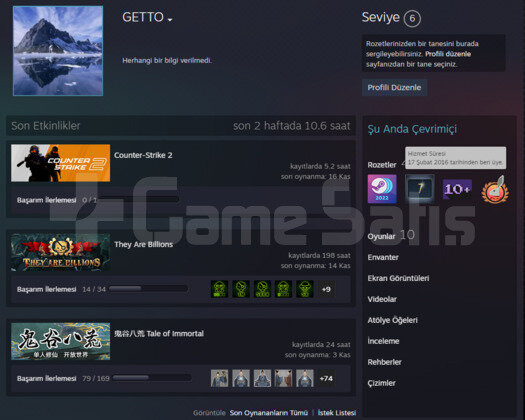525x420 pixels.
Task: Open the Counter-Strike 2 title link
Action: 143,155
